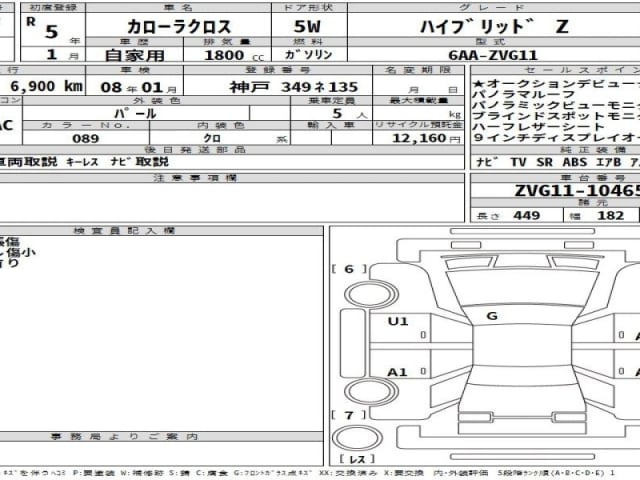Screen dimensions: 640x480
Task: Select TV in genuine equipment row
Action: pos(518,162)
